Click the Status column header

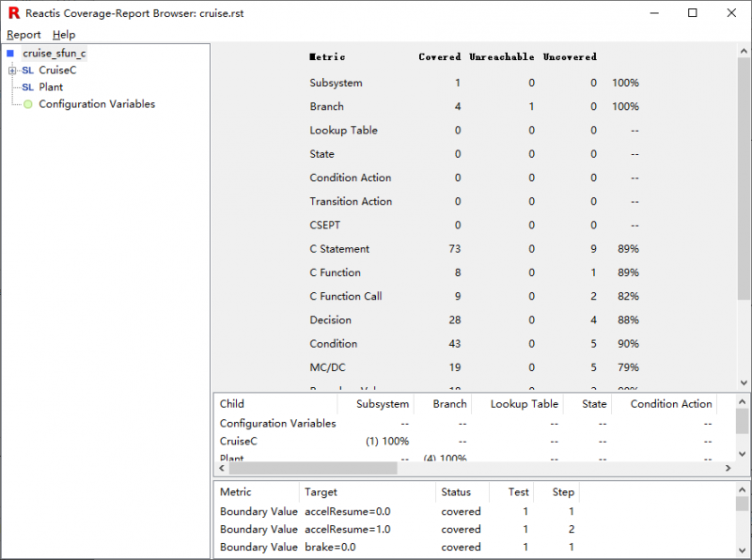(x=456, y=491)
